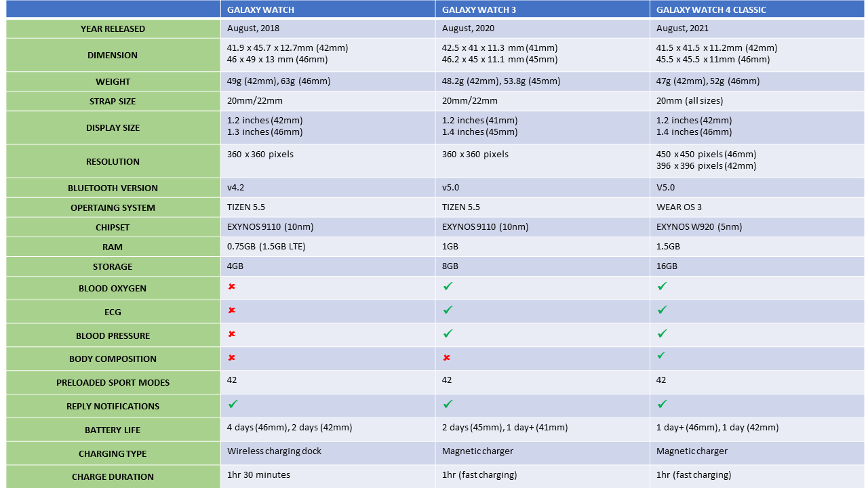
Task: Click the red cross for Galaxy Watch 3 Body Composition
Action: [446, 358]
